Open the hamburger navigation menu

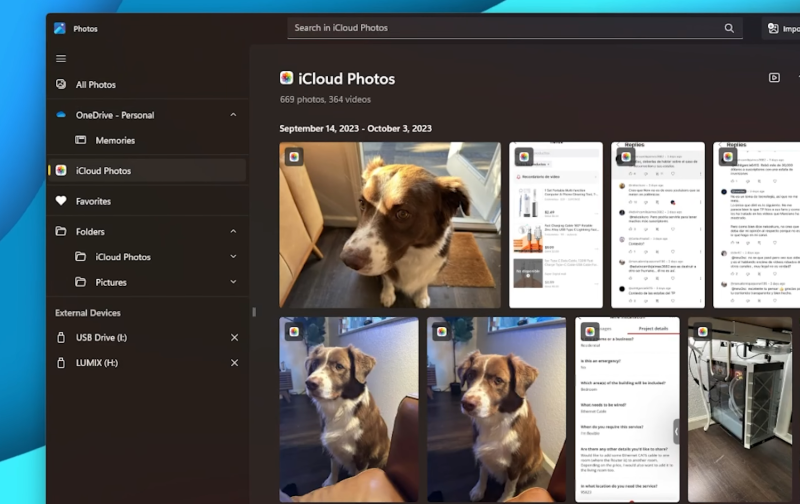pos(61,59)
